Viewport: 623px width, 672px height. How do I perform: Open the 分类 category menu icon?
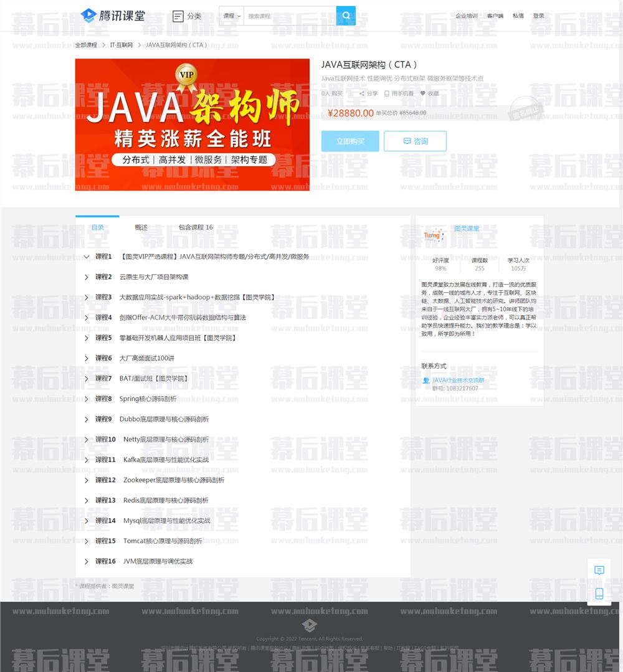tap(178, 16)
